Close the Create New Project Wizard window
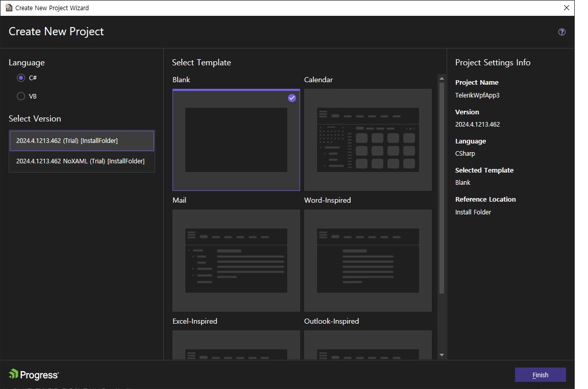The height and width of the screenshot is (389, 588). [x=566, y=8]
